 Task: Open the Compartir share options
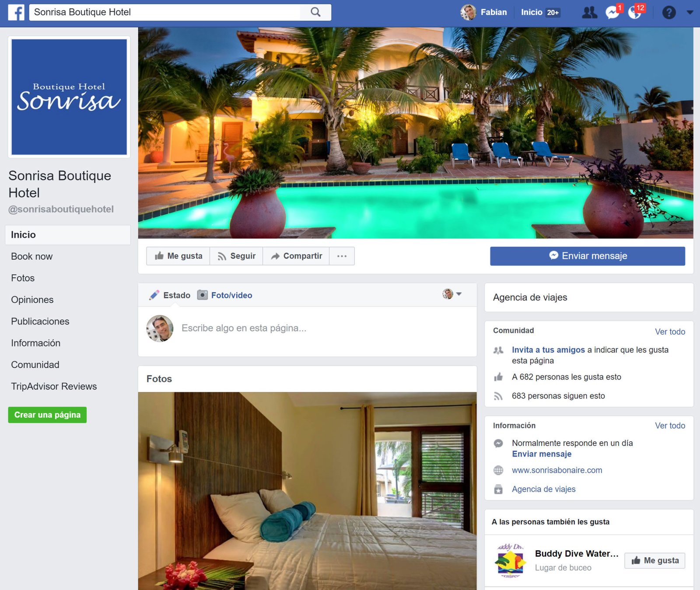pyautogui.click(x=296, y=256)
